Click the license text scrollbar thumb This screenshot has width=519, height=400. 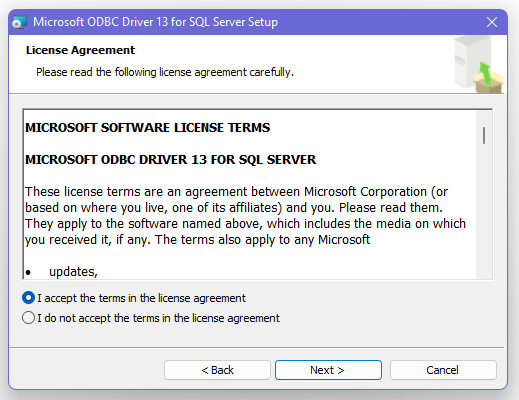click(x=484, y=135)
